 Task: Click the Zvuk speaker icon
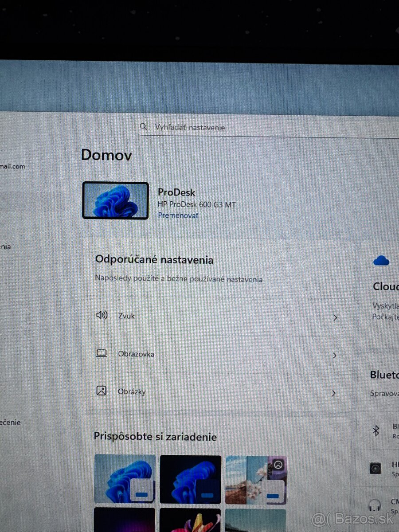coord(102,315)
